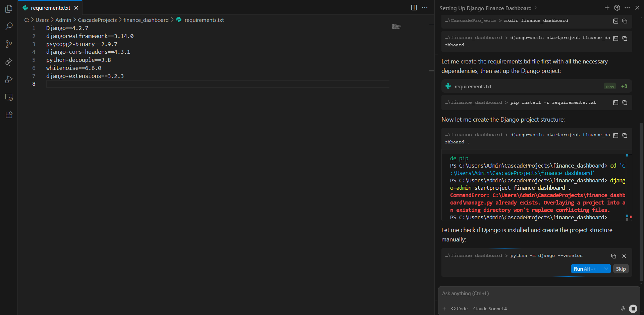Click the cube icon in Cascade header
644x315 pixels.
click(x=617, y=8)
